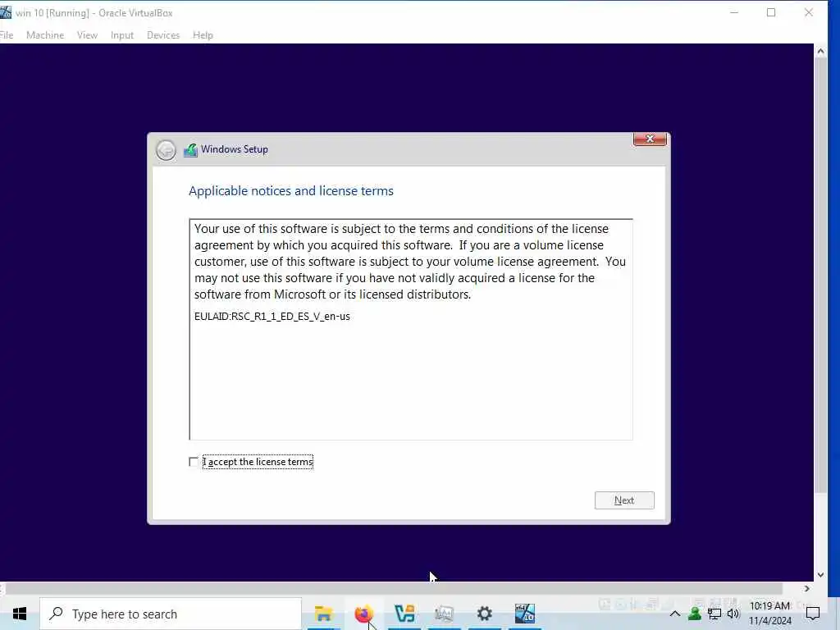Open the notification action center
This screenshot has height=630, width=840.
pyautogui.click(x=813, y=614)
